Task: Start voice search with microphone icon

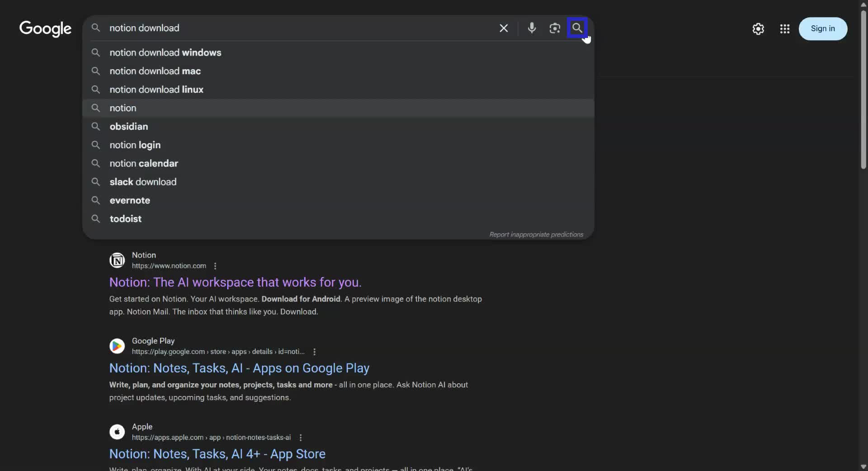Action: [x=532, y=28]
